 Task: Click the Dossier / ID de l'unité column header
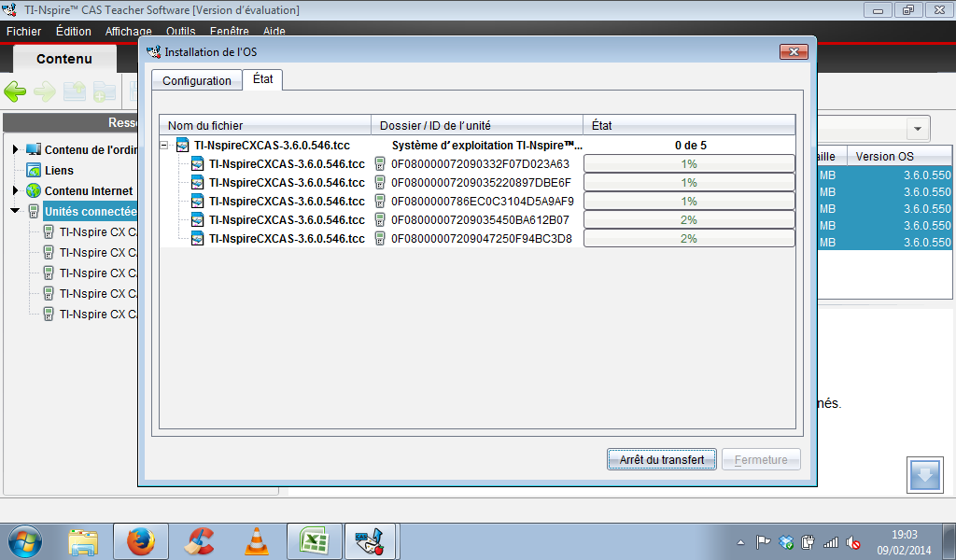click(477, 125)
